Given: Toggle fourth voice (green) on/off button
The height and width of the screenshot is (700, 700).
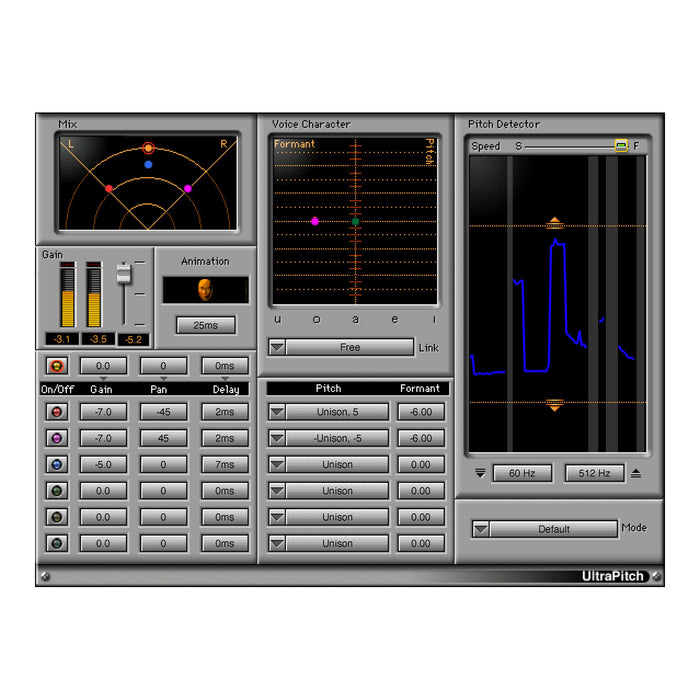Looking at the screenshot, I should point(57,491).
